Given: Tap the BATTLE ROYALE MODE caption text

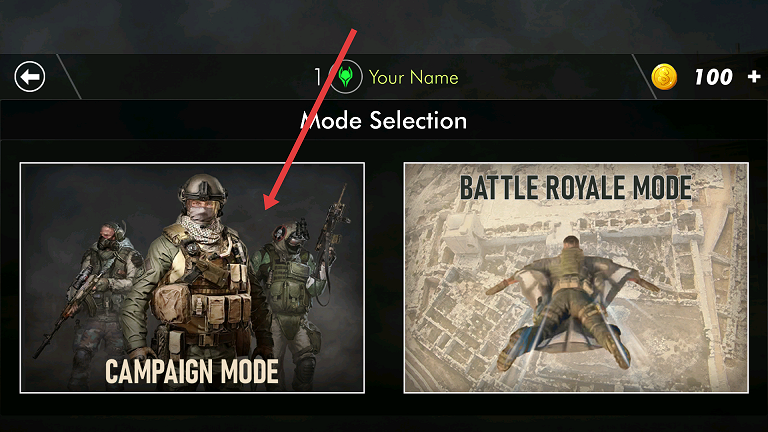Looking at the screenshot, I should (x=576, y=188).
